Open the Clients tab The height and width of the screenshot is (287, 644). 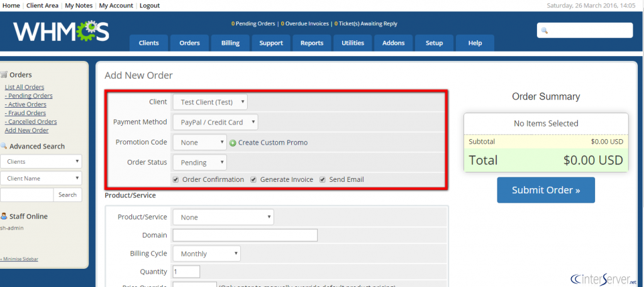tap(148, 43)
